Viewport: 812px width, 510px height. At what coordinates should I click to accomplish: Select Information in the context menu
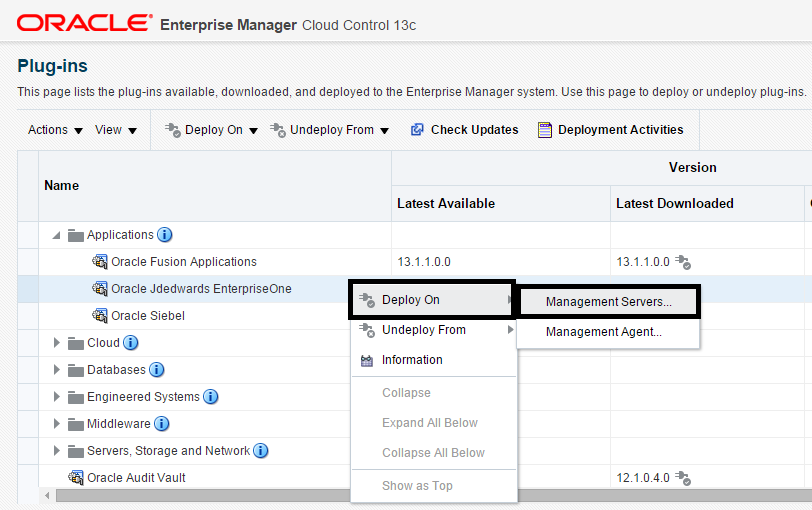[412, 360]
